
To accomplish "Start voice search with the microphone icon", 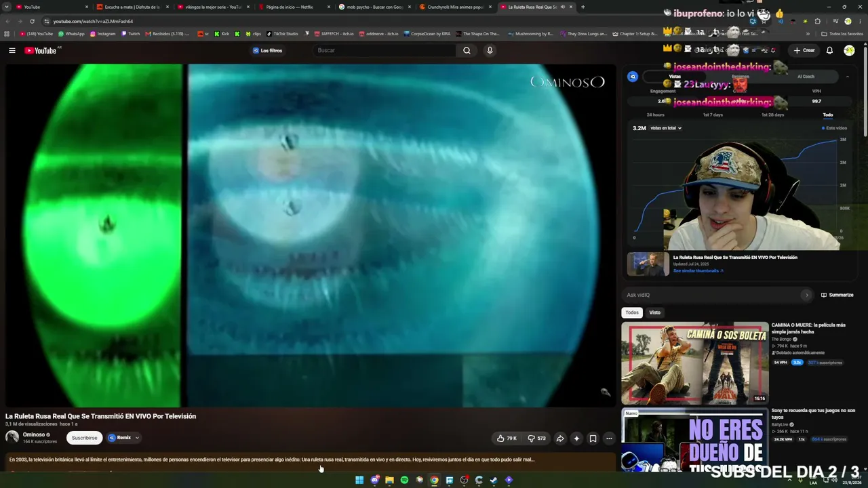I will point(490,50).
